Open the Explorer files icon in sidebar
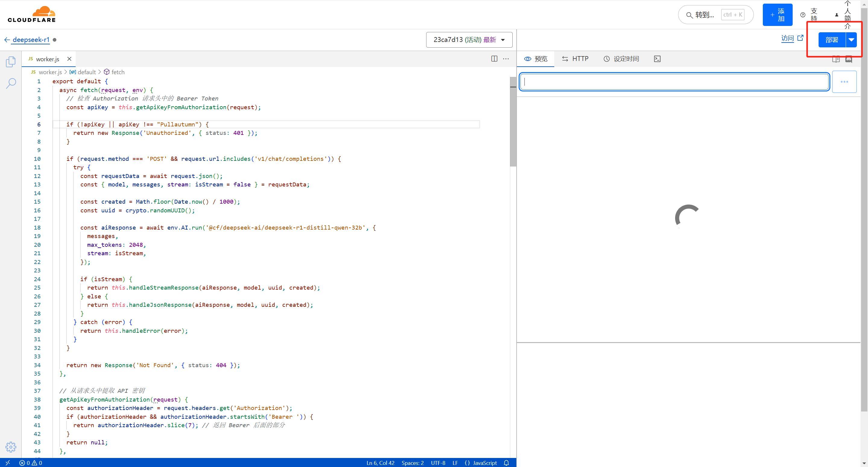This screenshot has height=467, width=868. click(x=11, y=62)
